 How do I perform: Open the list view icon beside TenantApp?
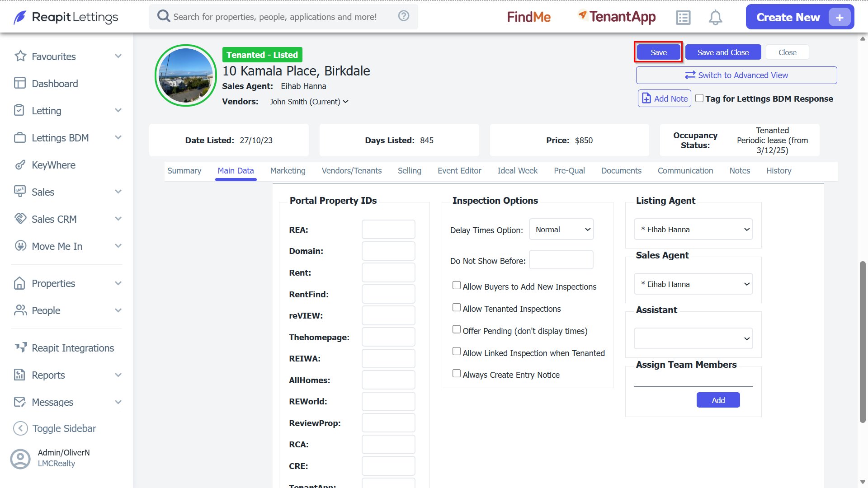pos(683,18)
